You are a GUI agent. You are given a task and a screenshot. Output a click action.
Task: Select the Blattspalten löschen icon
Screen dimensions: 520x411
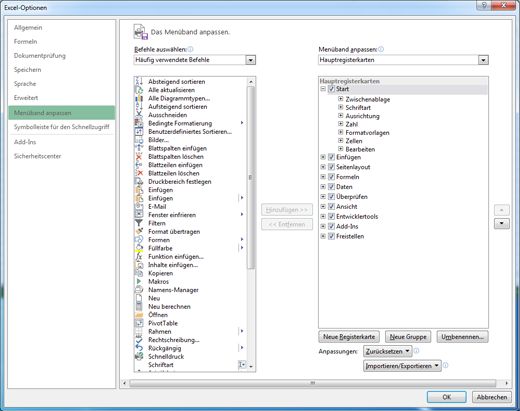139,156
